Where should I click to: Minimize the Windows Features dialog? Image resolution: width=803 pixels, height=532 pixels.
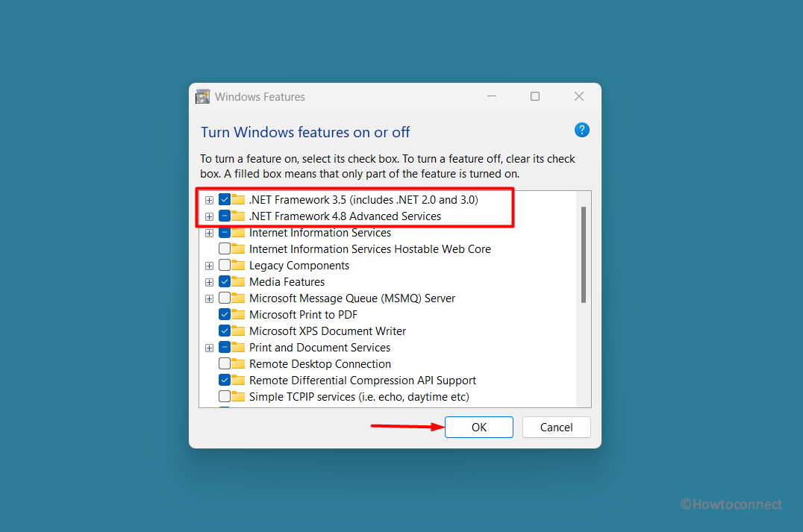coord(492,96)
